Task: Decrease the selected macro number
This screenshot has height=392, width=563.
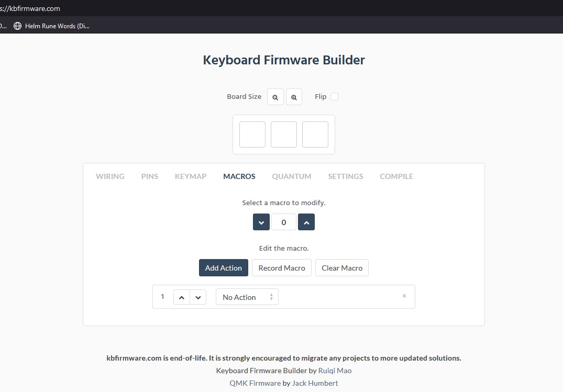Action: pos(261,222)
